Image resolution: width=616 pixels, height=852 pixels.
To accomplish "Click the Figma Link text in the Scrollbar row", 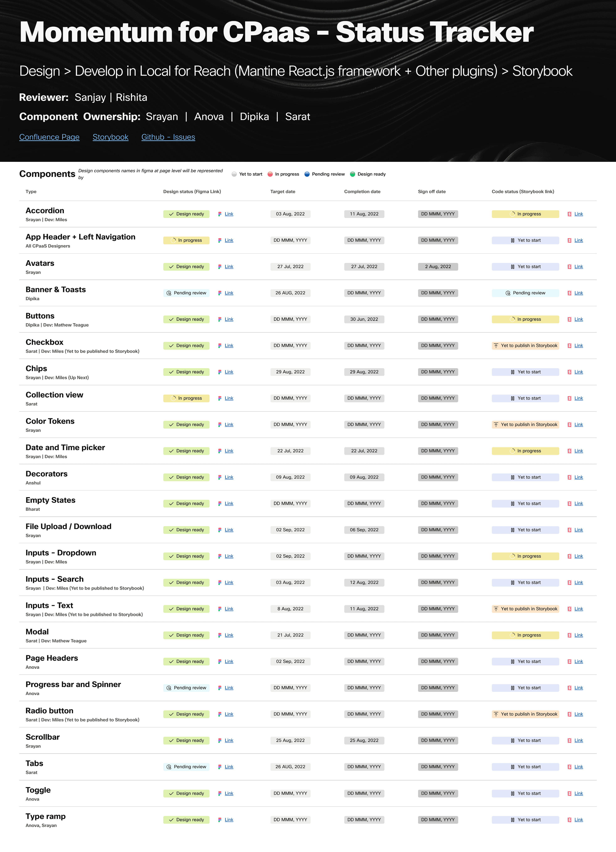I will coord(229,741).
